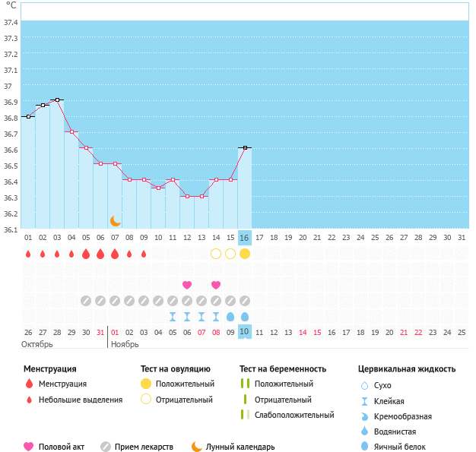Select the highlighted calendar date 10

point(244,332)
